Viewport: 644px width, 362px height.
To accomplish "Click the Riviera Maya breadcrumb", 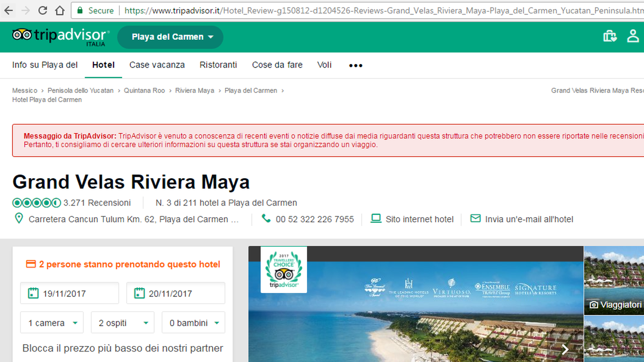I will click(195, 90).
